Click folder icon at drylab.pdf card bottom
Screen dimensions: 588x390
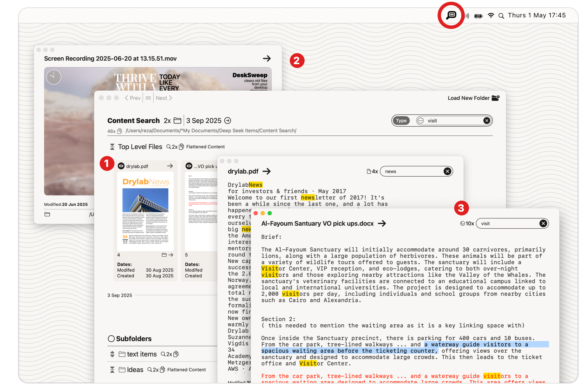pos(164,255)
